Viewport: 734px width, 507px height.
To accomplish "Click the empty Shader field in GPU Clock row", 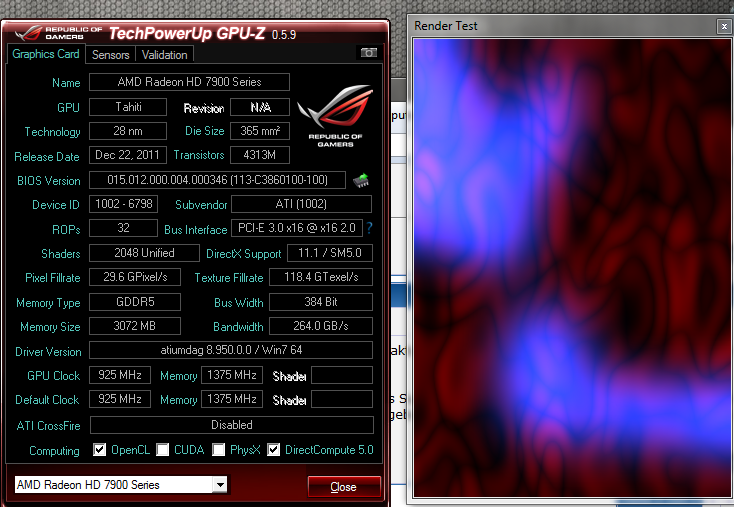I will pos(342,375).
